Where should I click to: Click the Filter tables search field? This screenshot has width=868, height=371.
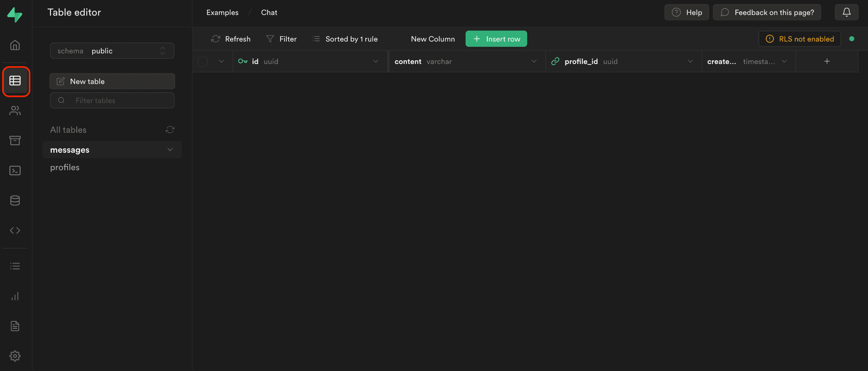click(x=112, y=100)
